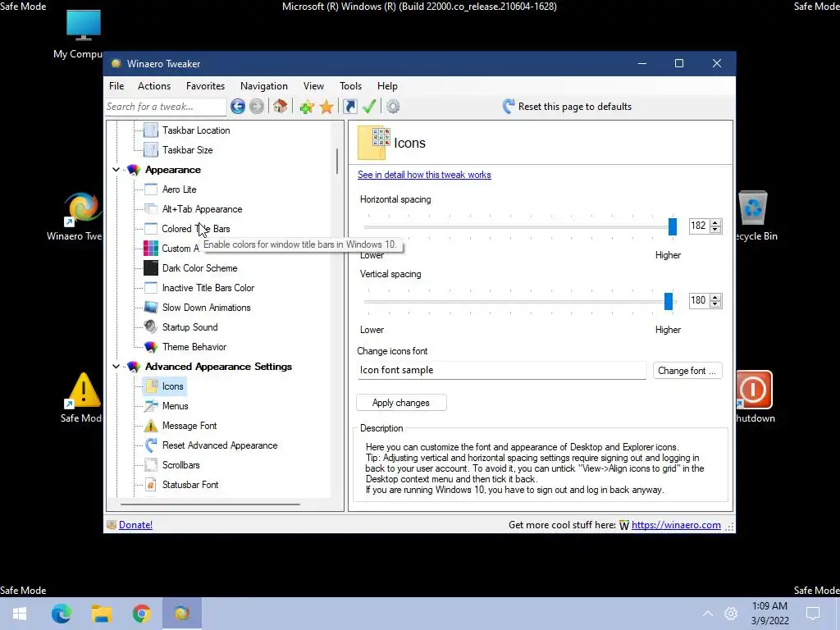This screenshot has height=630, width=840.
Task: Open Menus tweak in tree
Action: (176, 406)
